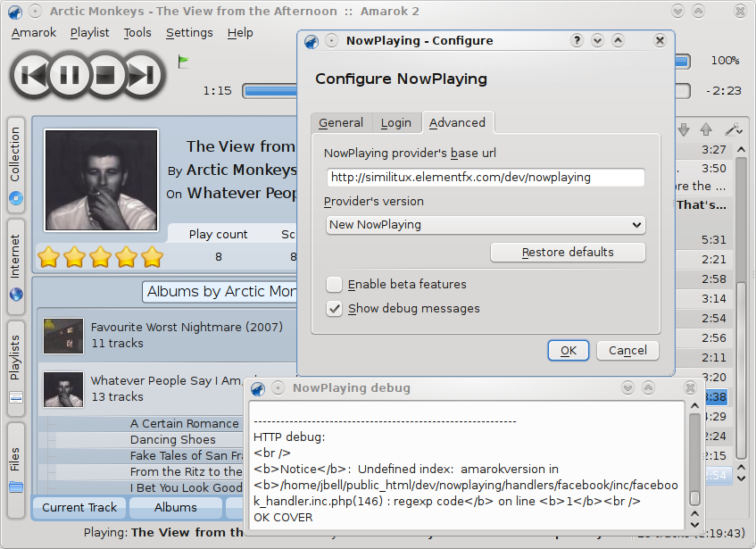Open the Files sidebar panel
Viewport: 756px width, 549px height.
(16, 470)
